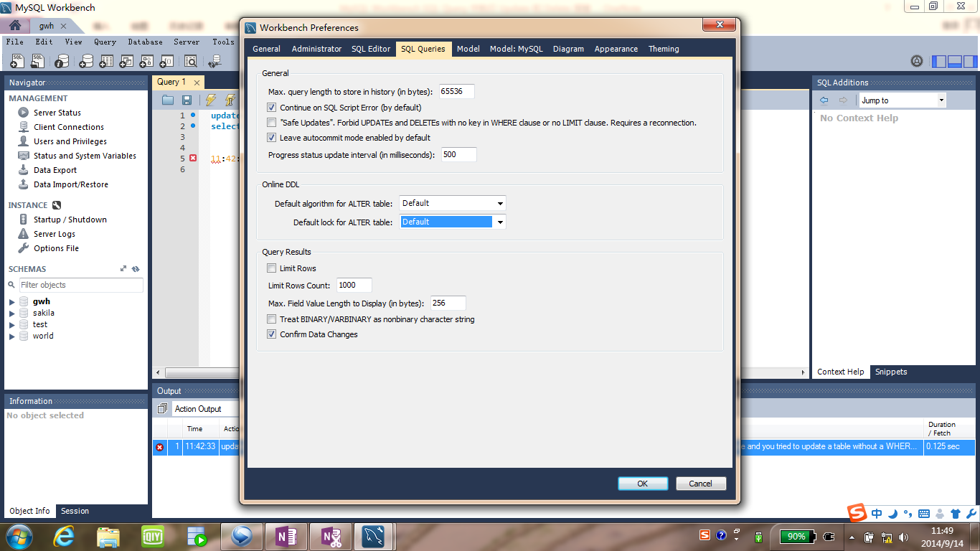
Task: Create a new table toolbar icon
Action: point(106,61)
